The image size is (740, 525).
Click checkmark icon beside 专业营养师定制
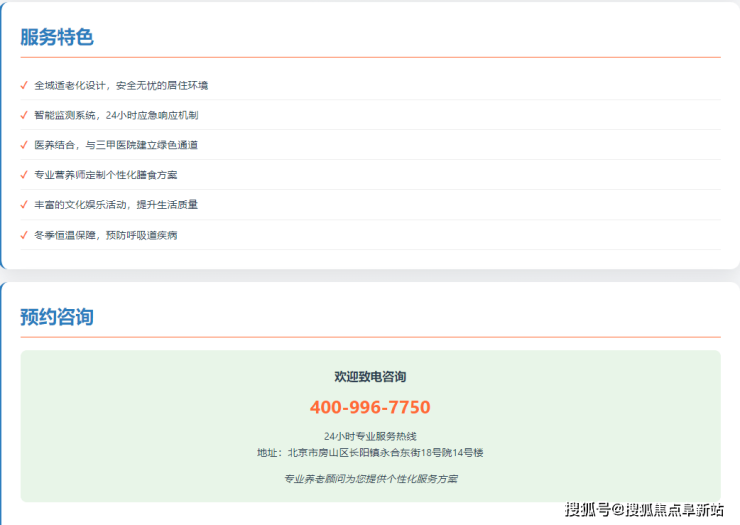[x=24, y=175]
